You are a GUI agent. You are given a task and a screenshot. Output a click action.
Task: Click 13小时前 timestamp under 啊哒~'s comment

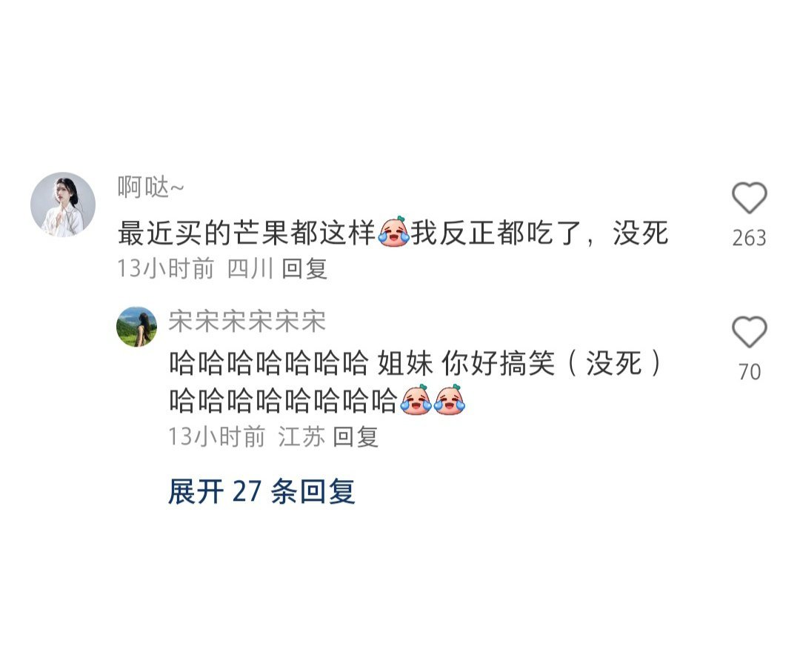pos(166,268)
